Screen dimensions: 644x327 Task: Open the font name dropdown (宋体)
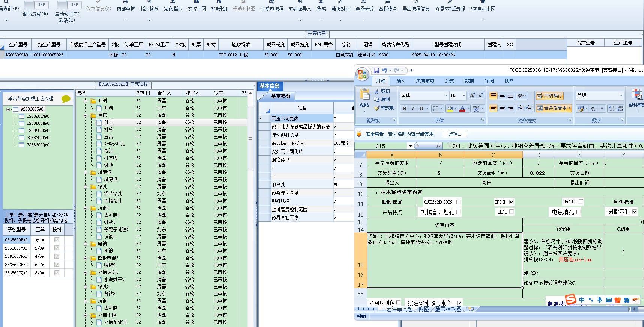(x=446, y=95)
